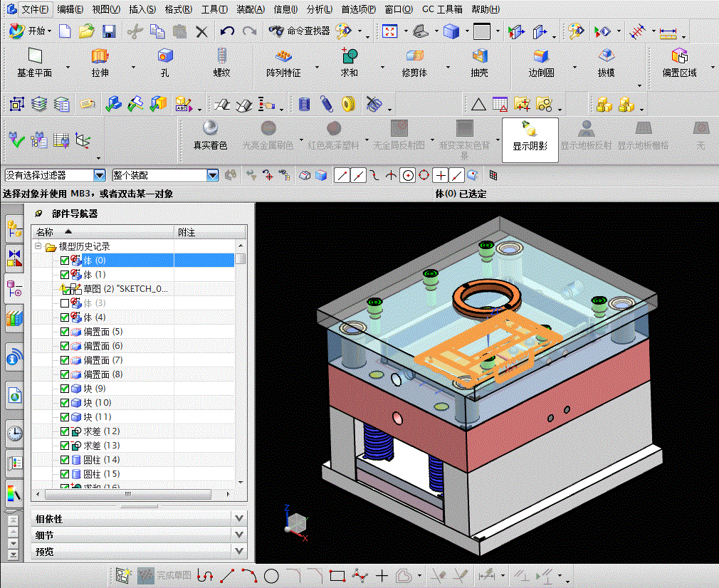Click the 名称 column header
This screenshot has width=719, height=588.
coord(45,232)
